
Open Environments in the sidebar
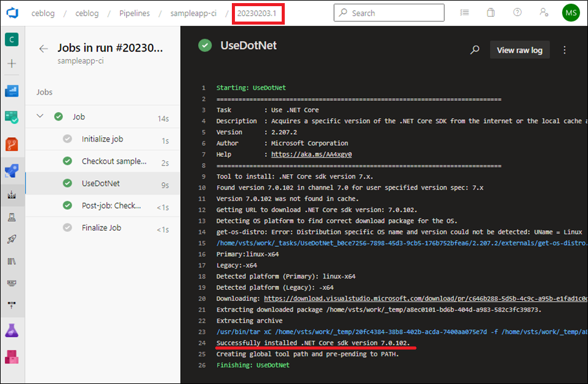click(12, 217)
